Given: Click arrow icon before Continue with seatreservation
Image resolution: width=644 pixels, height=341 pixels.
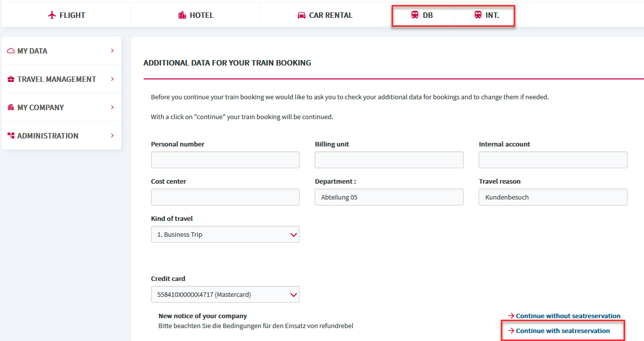Looking at the screenshot, I should coord(511,331).
